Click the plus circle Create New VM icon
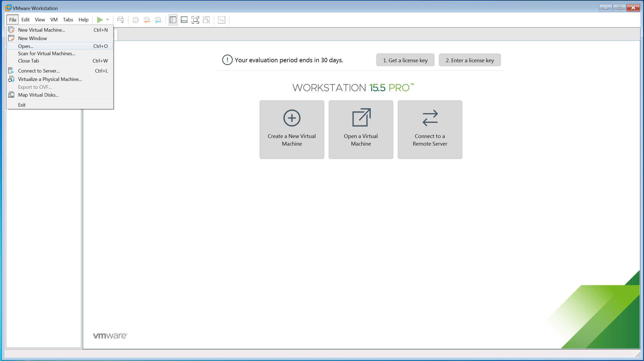 pyautogui.click(x=292, y=118)
